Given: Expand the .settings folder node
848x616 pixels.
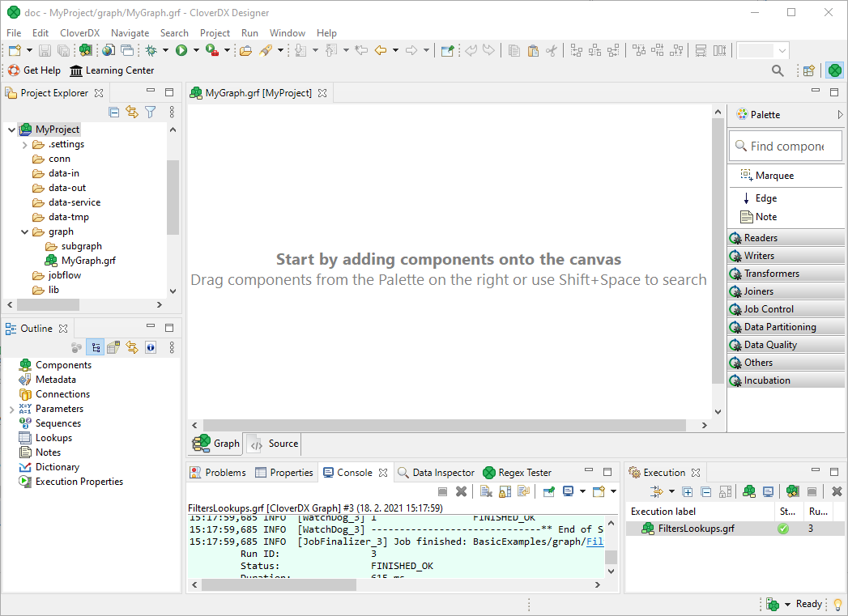Looking at the screenshot, I should pyautogui.click(x=24, y=145).
